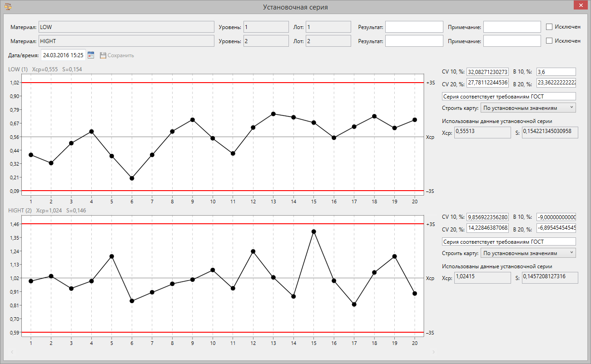Screen dimensions: 591x364
Task: Click CV 20 value 14,22846387068 for HIGHT
Action: click(487, 228)
